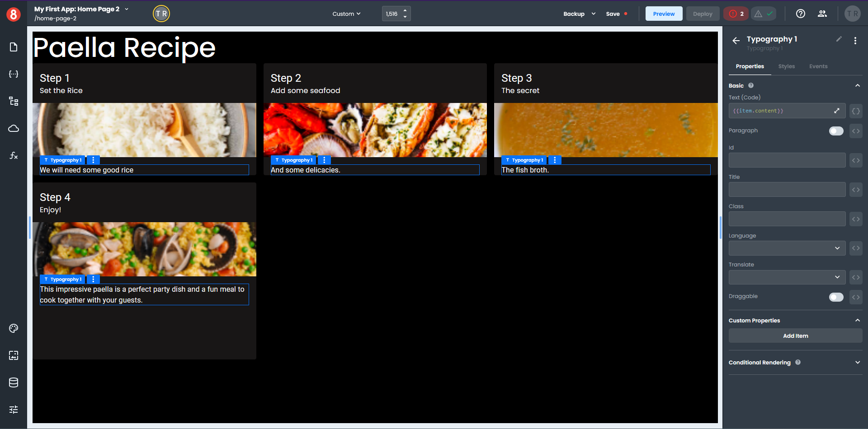
Task: Open the functions (fx) sidebar icon
Action: click(14, 156)
